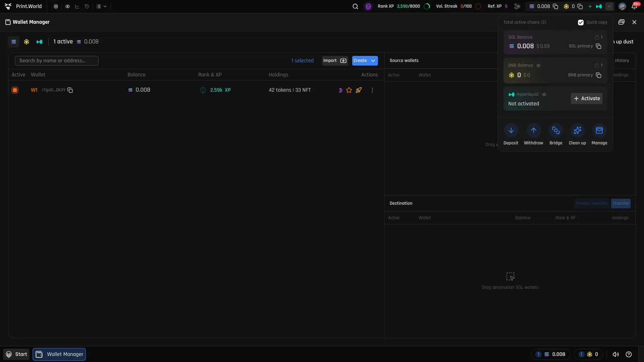This screenshot has width=644, height=362.
Task: Restore the Wallet Manager window
Action: coord(621,22)
